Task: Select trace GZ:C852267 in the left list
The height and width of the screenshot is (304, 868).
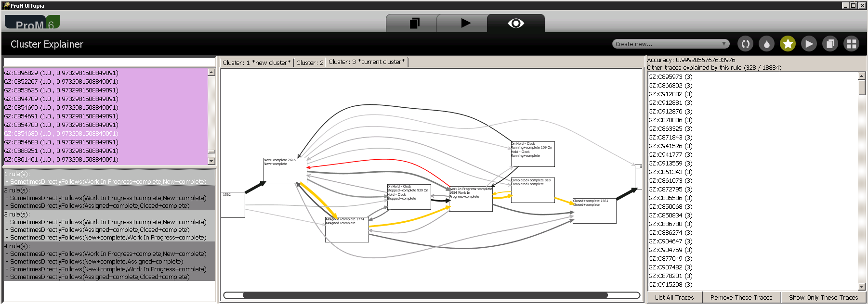Action: tap(105, 81)
